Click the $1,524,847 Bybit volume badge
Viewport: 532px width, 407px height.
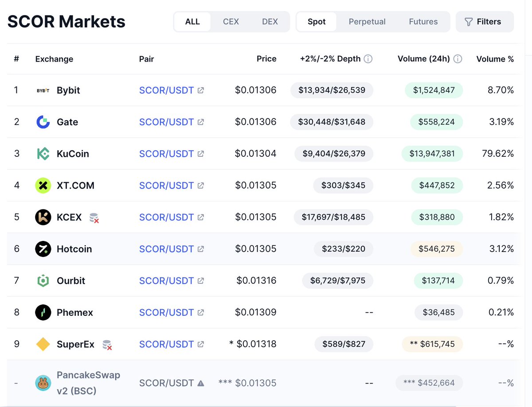pyautogui.click(x=434, y=90)
